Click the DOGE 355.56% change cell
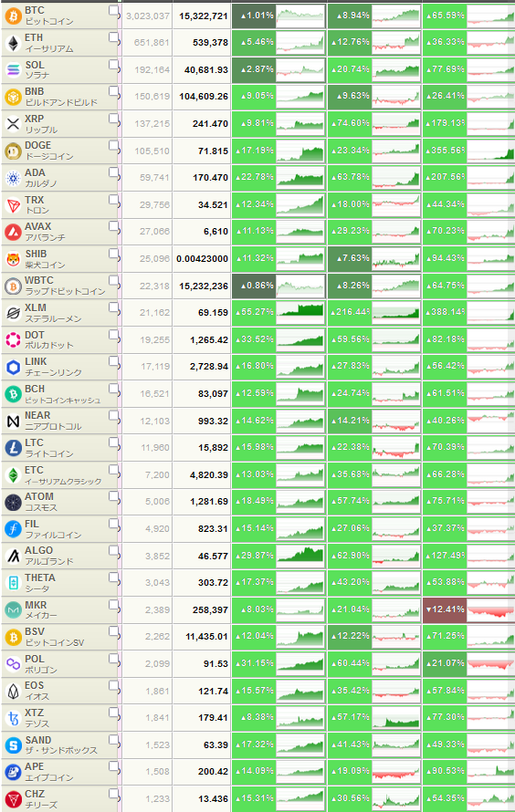 445,151
